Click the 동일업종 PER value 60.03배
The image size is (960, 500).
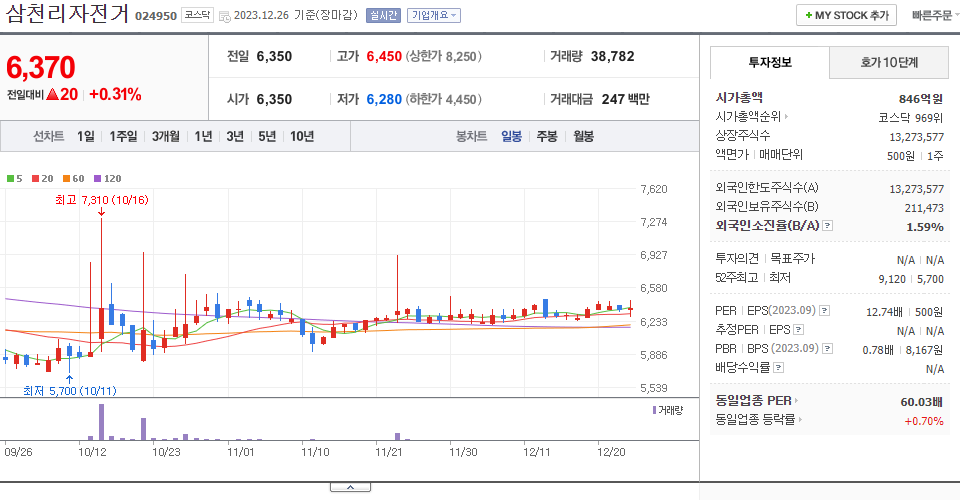[x=921, y=402]
